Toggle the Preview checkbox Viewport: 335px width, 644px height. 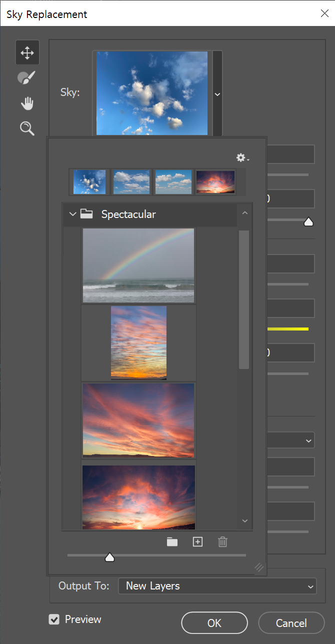coord(54,619)
